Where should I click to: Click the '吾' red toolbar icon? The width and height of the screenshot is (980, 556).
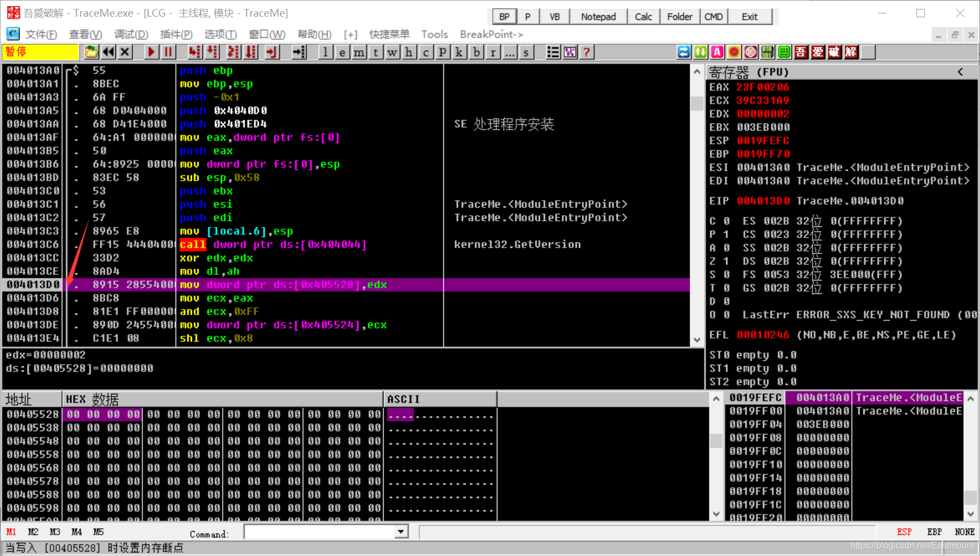pyautogui.click(x=801, y=52)
